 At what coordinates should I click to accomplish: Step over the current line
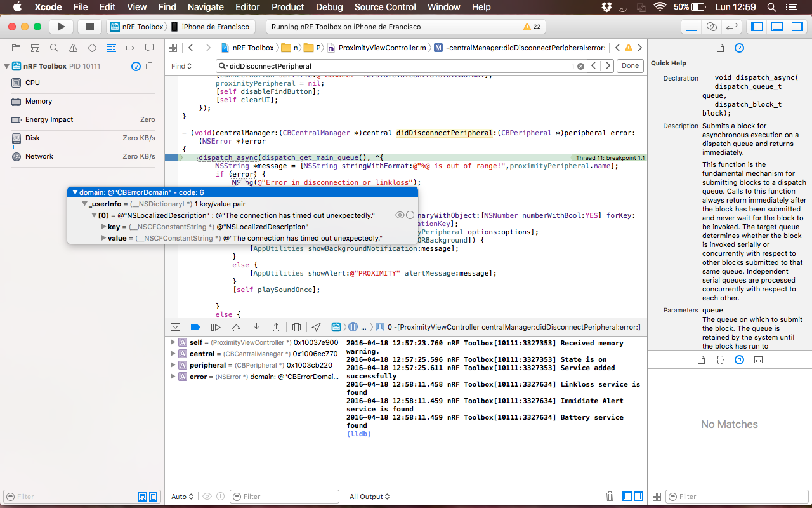click(236, 327)
